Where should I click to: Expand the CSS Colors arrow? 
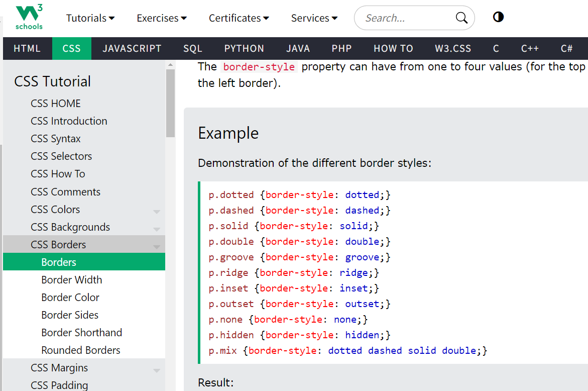click(157, 212)
